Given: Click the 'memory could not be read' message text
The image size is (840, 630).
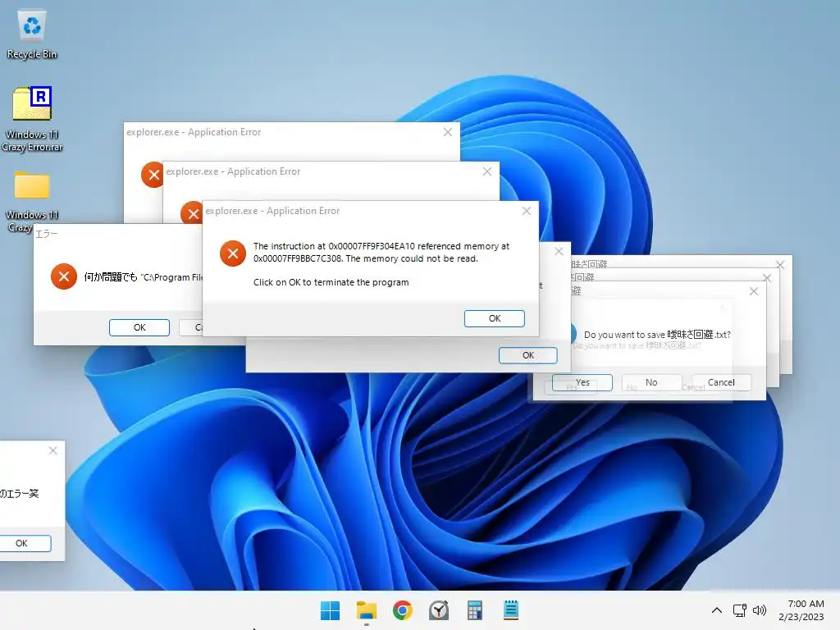Looking at the screenshot, I should (381, 253).
